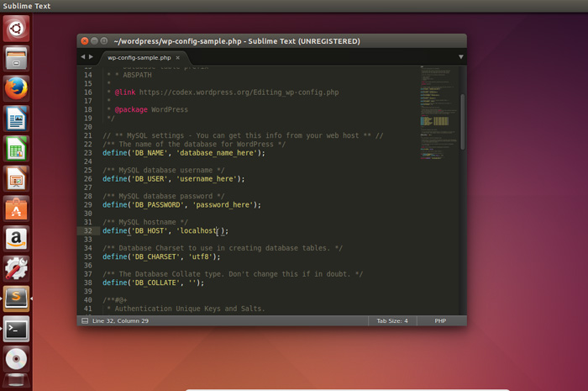Click the vertical scrollbar handle

pyautogui.click(x=462, y=122)
